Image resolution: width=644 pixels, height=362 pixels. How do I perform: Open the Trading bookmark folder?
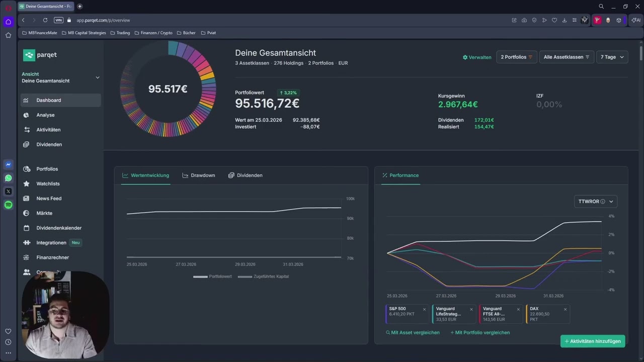pos(120,33)
